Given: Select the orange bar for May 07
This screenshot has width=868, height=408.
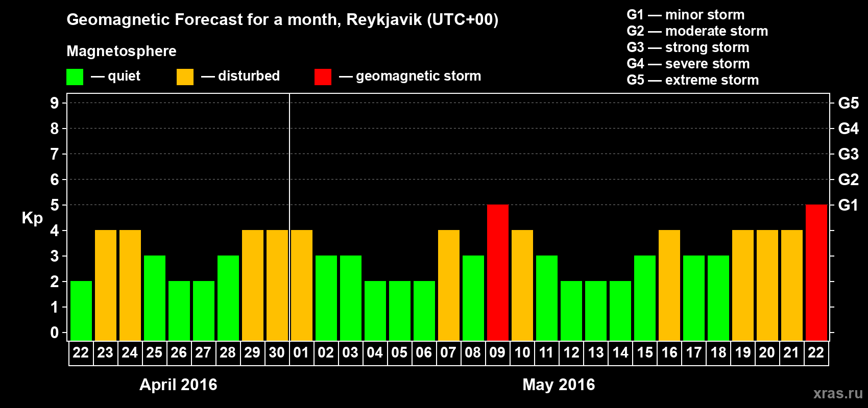Looking at the screenshot, I should click(x=449, y=285).
